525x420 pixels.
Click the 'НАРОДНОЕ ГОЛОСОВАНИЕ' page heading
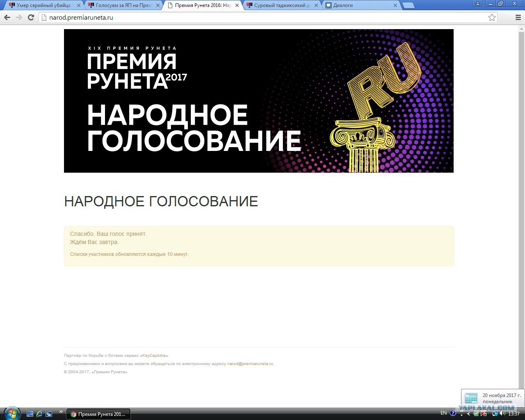[x=161, y=201]
